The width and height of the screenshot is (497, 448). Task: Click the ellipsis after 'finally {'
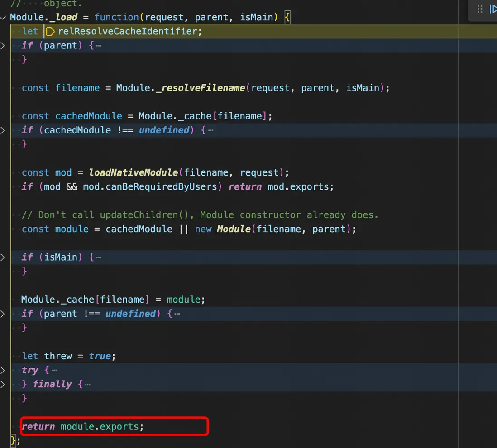click(x=88, y=385)
